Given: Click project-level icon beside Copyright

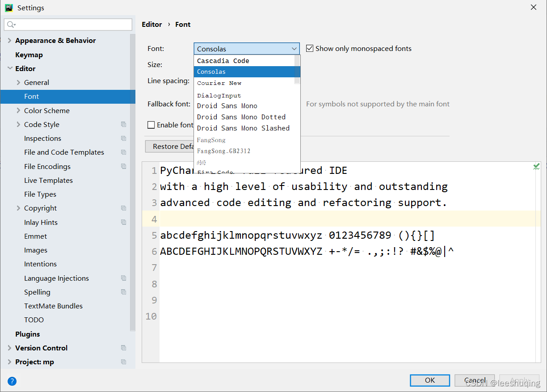Looking at the screenshot, I should [123, 208].
